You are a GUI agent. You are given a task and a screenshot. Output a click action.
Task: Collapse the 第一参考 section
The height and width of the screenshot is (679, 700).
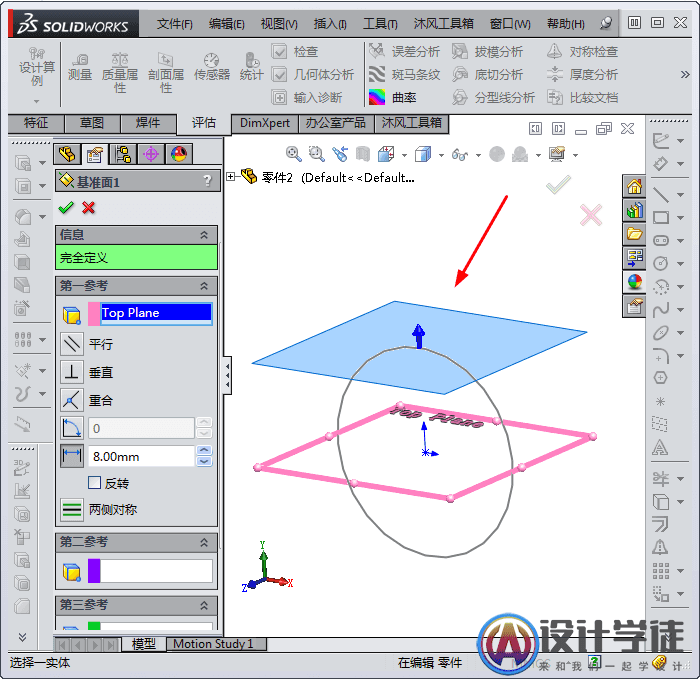pos(204,286)
